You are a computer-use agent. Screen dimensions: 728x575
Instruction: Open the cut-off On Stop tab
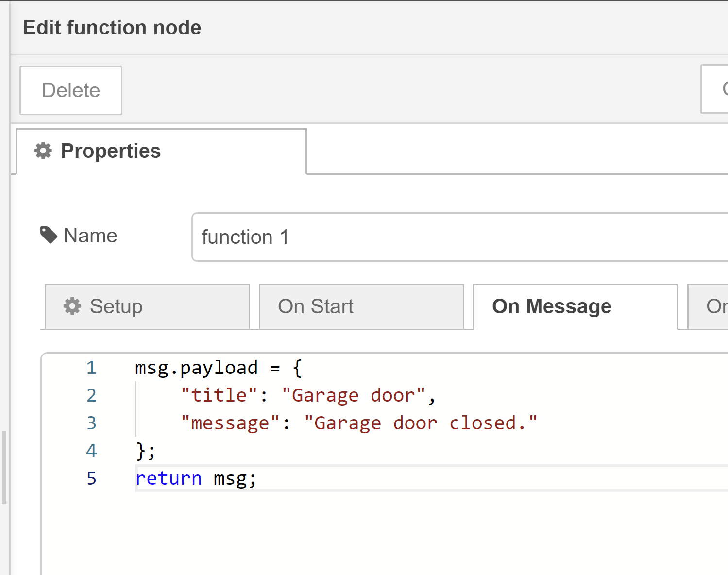tap(708, 306)
